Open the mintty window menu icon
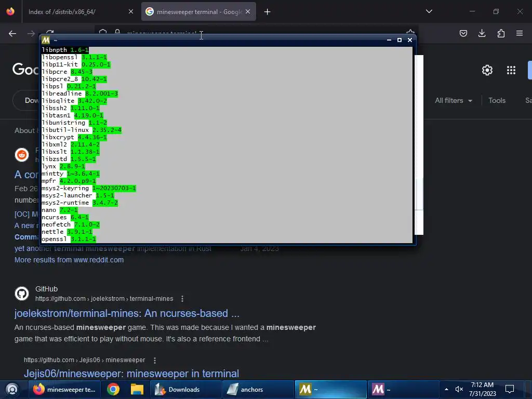The width and height of the screenshot is (532, 399). [46, 40]
